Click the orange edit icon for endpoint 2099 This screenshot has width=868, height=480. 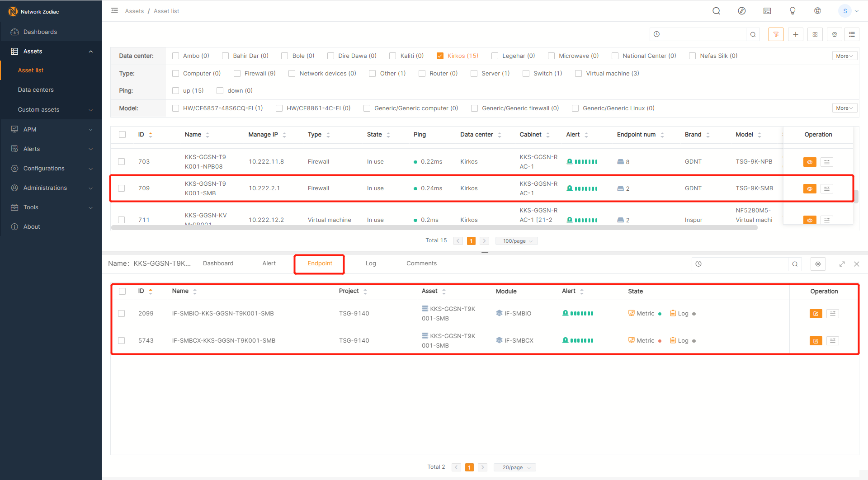pyautogui.click(x=816, y=314)
